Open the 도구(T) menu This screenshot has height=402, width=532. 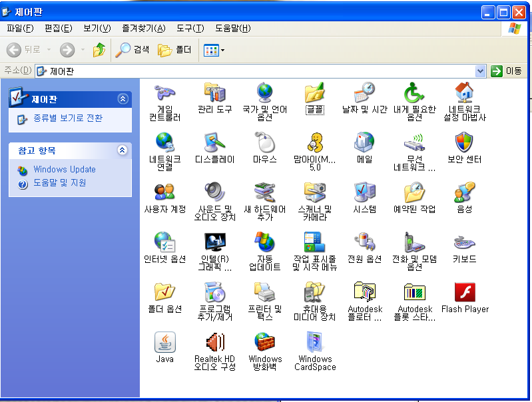[x=190, y=28]
